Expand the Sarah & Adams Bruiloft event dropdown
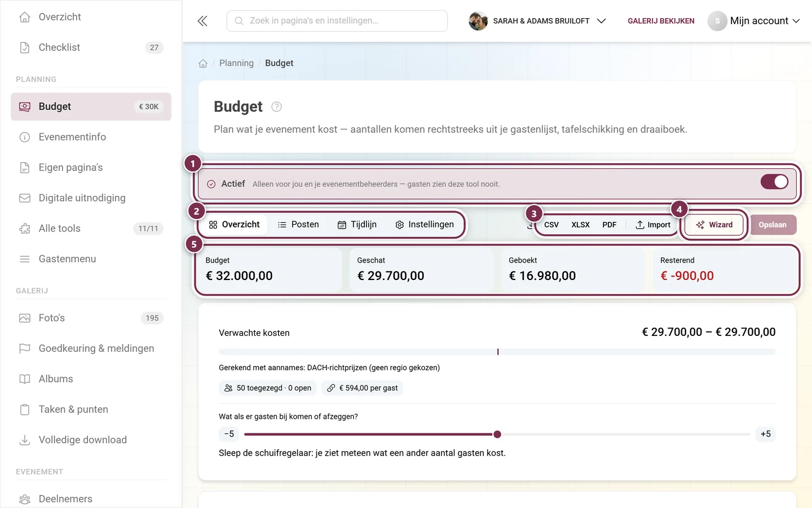The image size is (812, 508). tap(538, 21)
